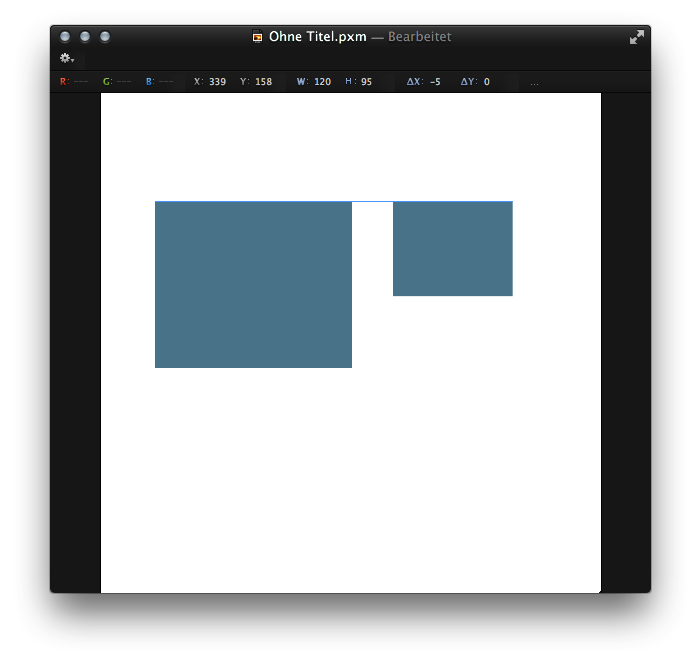
Task: Click the green G color value readout
Action: pyautogui.click(x=117, y=82)
